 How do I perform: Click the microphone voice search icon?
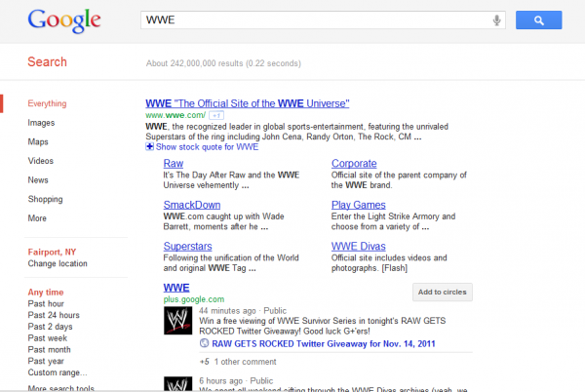click(x=497, y=20)
